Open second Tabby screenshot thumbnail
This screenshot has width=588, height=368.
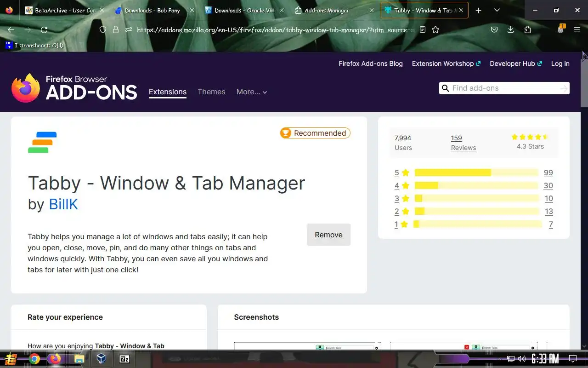click(464, 346)
